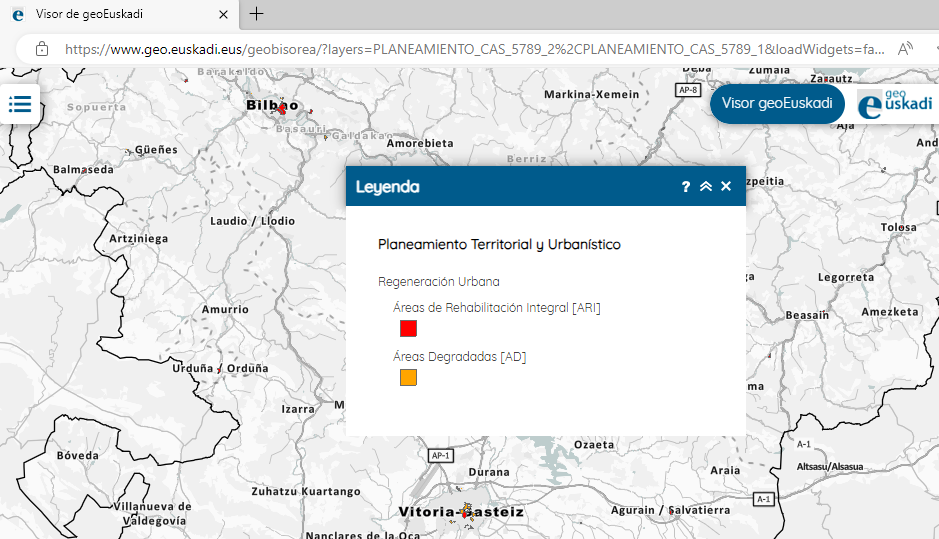Click the geoEuskadi logo
939x539 pixels.
895,104
